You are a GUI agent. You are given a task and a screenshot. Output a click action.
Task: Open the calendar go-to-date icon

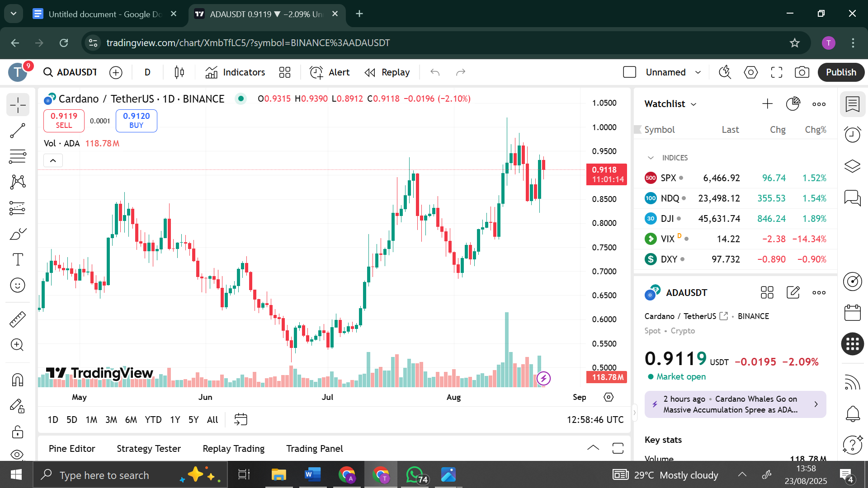[241, 419]
